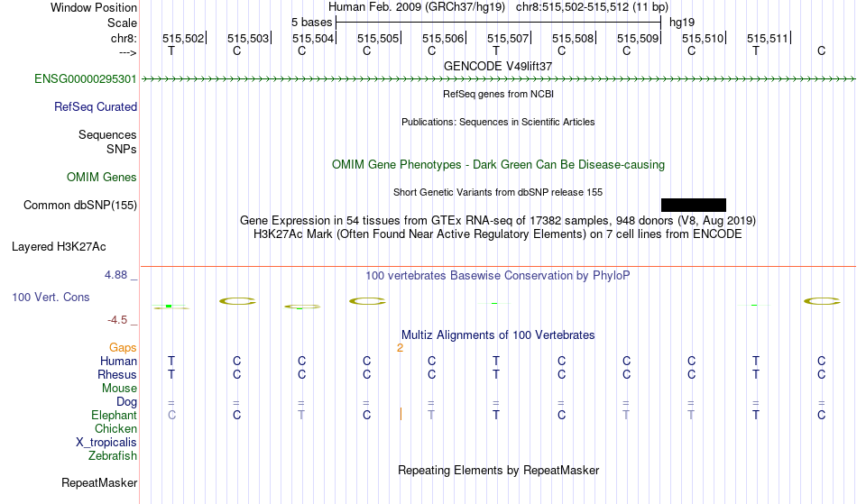The width and height of the screenshot is (857, 504).
Task: Click Publications: Sequences in Scientific Articles title
Action: tap(498, 122)
